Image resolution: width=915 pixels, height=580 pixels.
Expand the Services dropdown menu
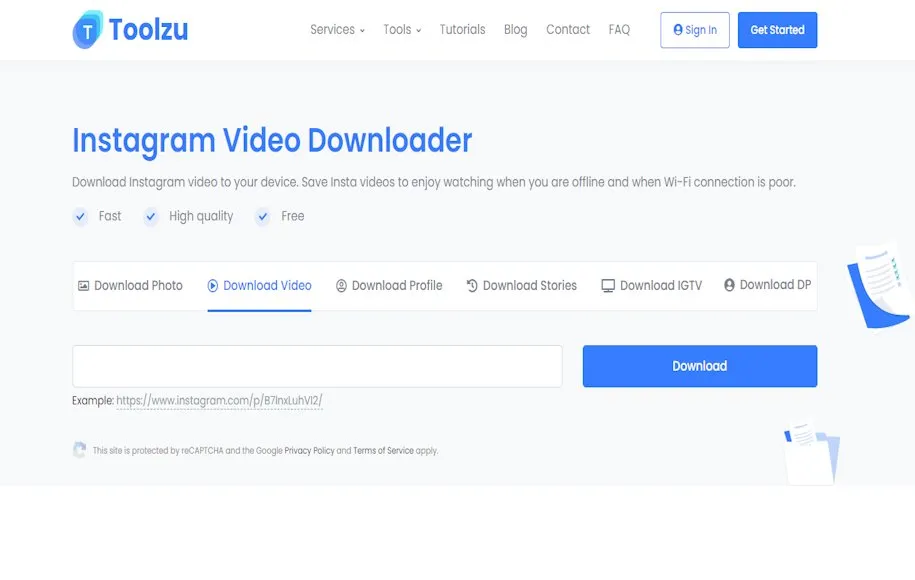[337, 30]
